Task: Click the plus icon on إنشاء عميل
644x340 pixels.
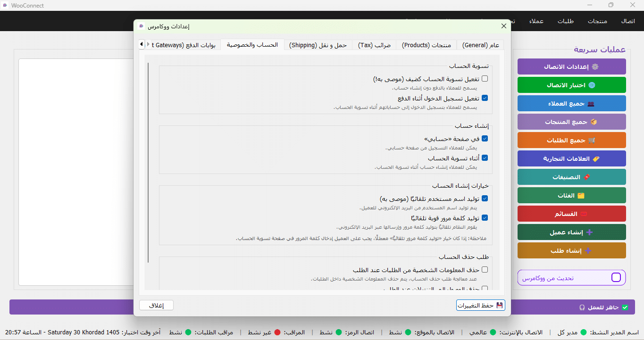Action: (x=589, y=232)
